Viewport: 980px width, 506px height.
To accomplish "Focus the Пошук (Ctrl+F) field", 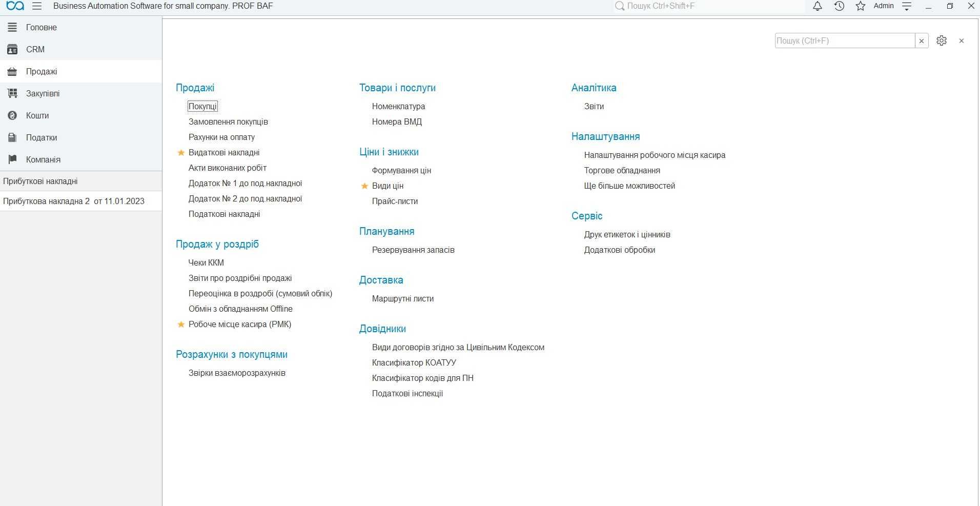I will coord(845,41).
